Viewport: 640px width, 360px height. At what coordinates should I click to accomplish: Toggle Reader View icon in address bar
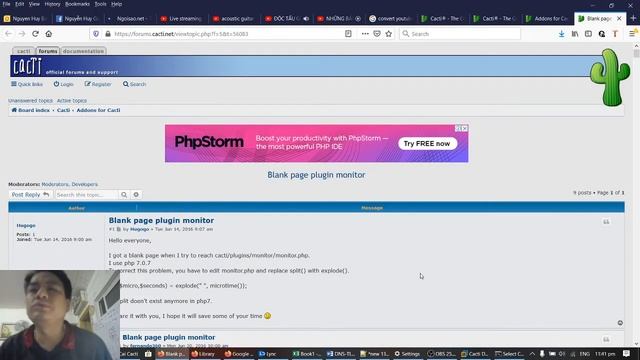coord(348,34)
